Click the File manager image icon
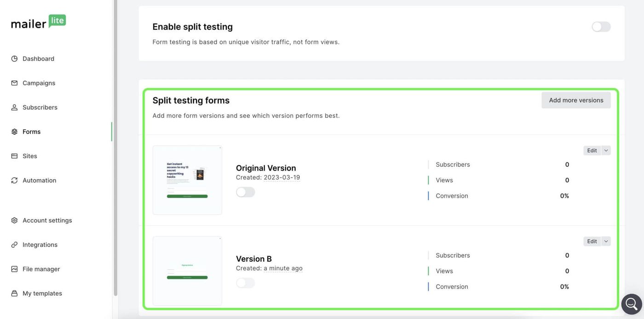 [14, 269]
